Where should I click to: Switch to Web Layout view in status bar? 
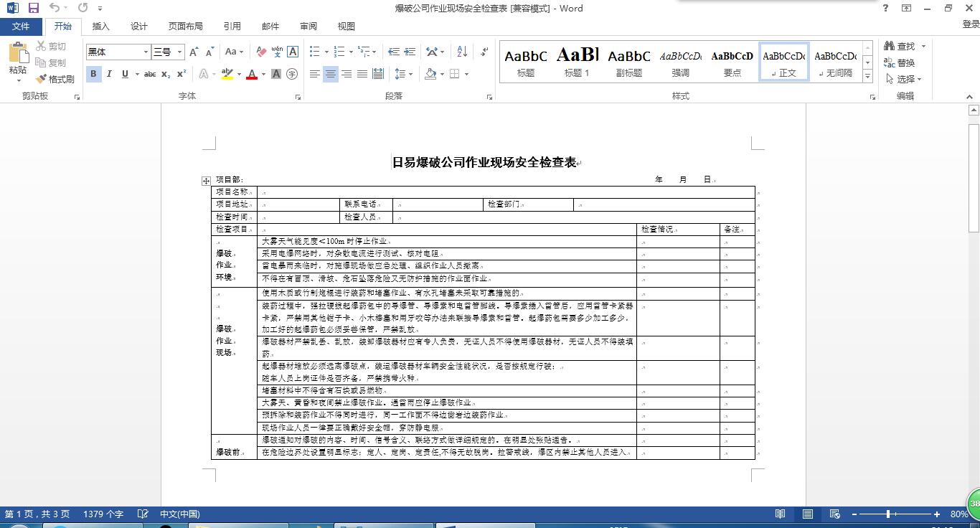pos(834,514)
